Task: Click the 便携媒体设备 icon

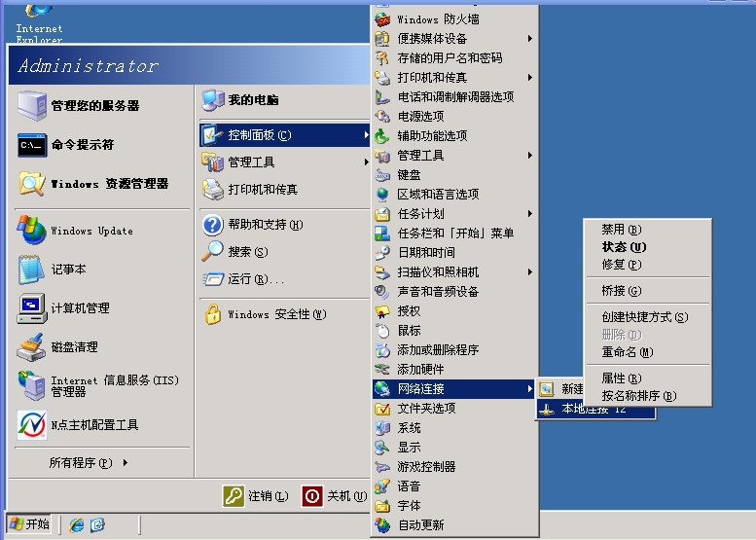Action: tap(382, 39)
